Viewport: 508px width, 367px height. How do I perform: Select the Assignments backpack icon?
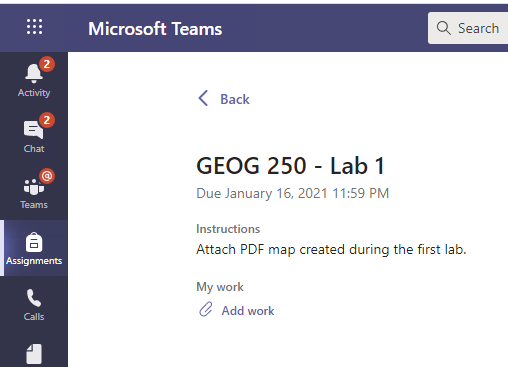pos(34,242)
